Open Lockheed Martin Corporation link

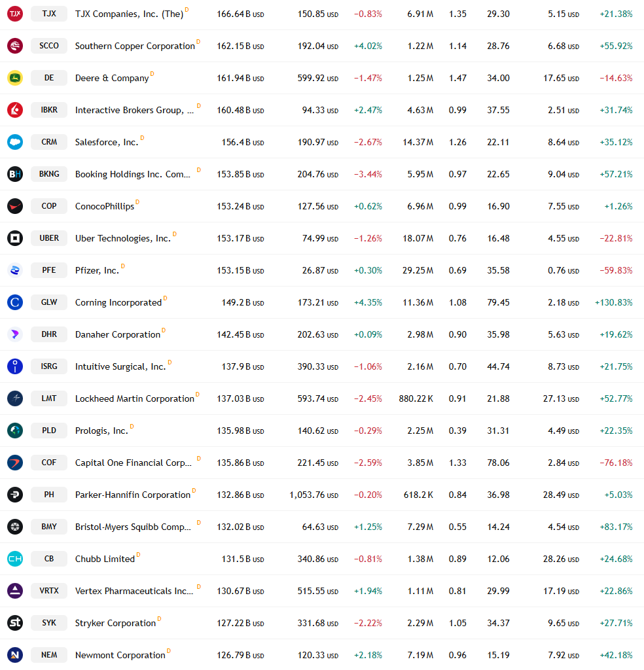pos(135,398)
